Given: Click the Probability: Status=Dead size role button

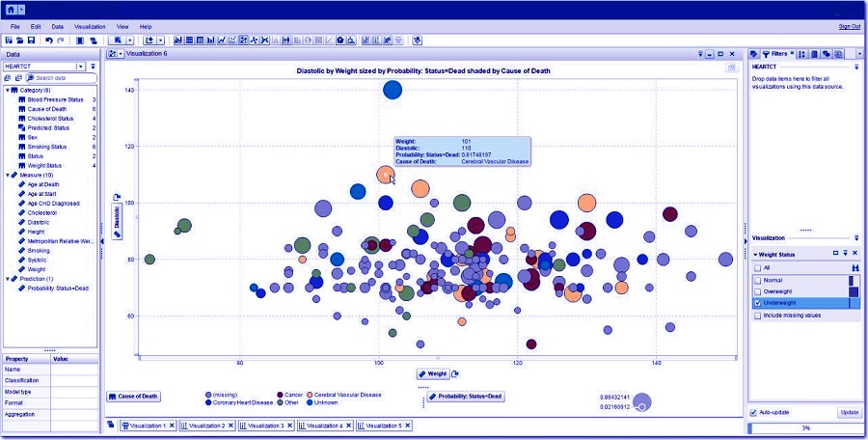Looking at the screenshot, I should coord(465,397).
